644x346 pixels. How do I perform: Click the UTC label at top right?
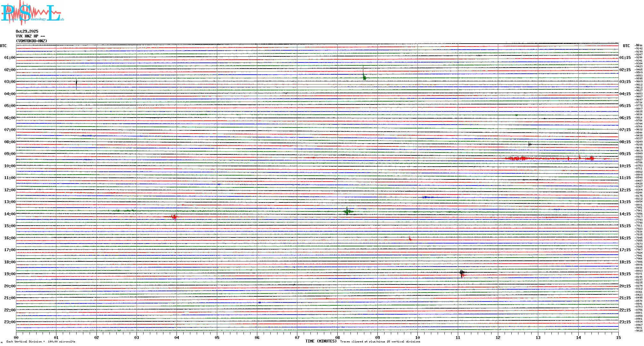pyautogui.click(x=626, y=46)
